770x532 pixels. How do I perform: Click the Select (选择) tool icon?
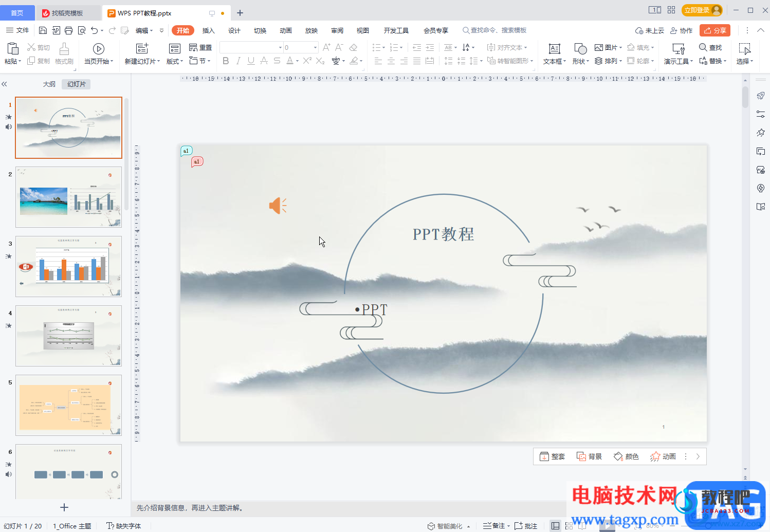744,49
